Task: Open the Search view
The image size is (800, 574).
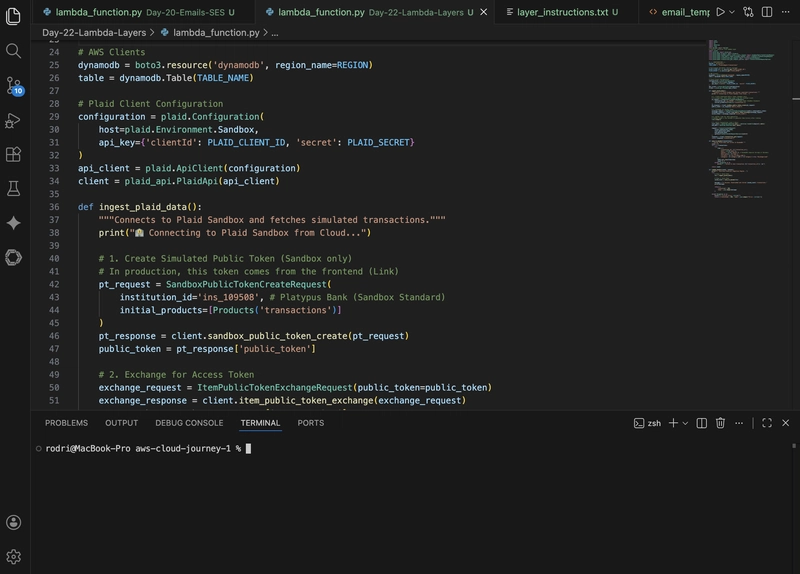Action: 14,51
